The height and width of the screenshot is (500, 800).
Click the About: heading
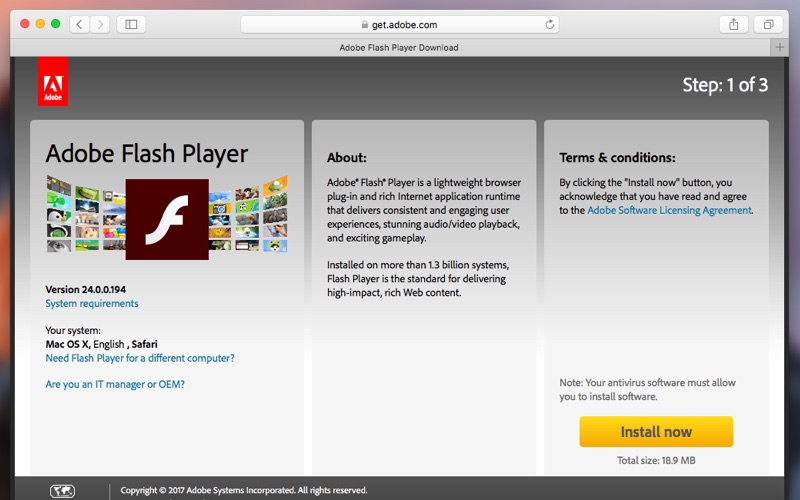[347, 158]
